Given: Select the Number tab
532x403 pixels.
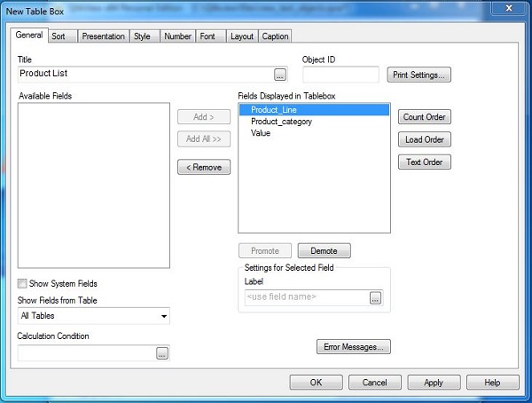Looking at the screenshot, I should click(177, 36).
